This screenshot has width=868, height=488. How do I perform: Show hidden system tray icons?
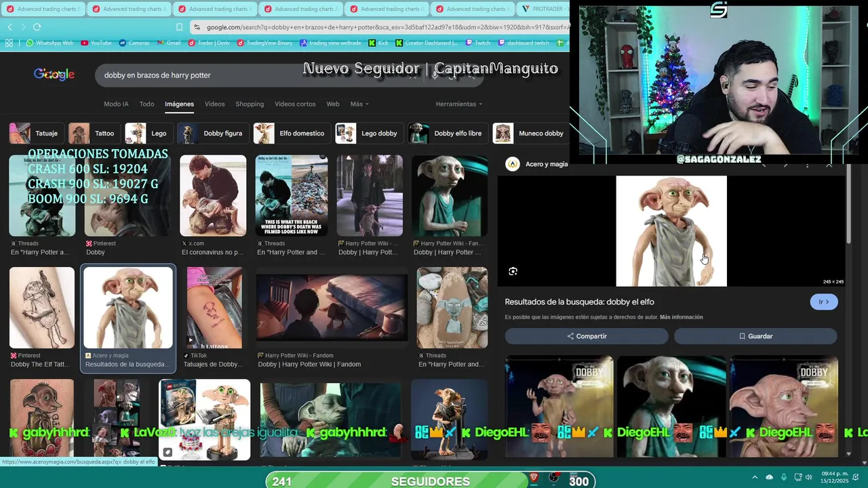click(x=755, y=477)
